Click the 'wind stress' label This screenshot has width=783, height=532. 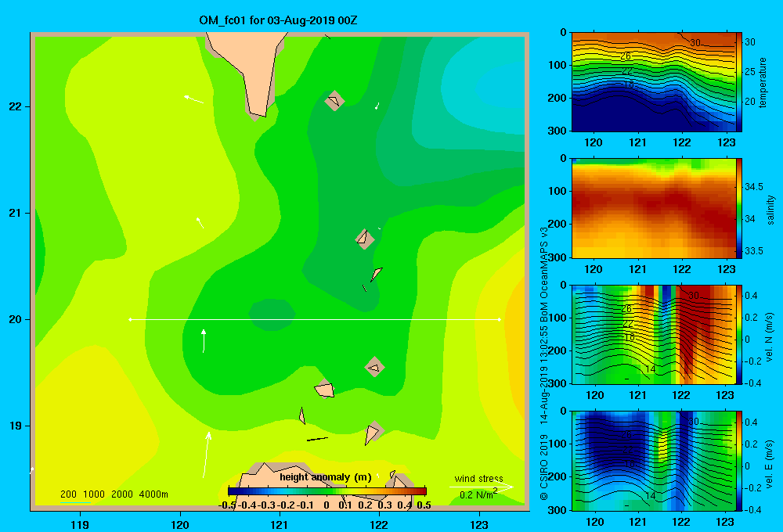click(x=478, y=478)
